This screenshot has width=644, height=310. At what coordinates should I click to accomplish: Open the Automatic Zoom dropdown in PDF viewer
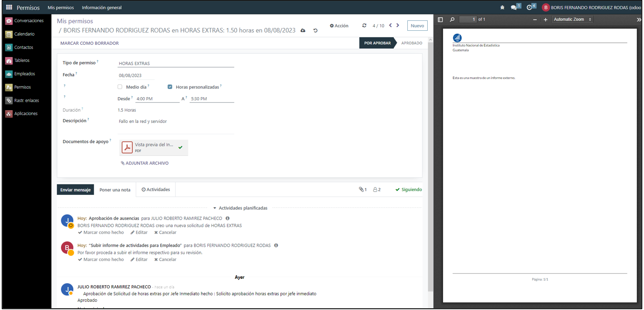click(572, 20)
